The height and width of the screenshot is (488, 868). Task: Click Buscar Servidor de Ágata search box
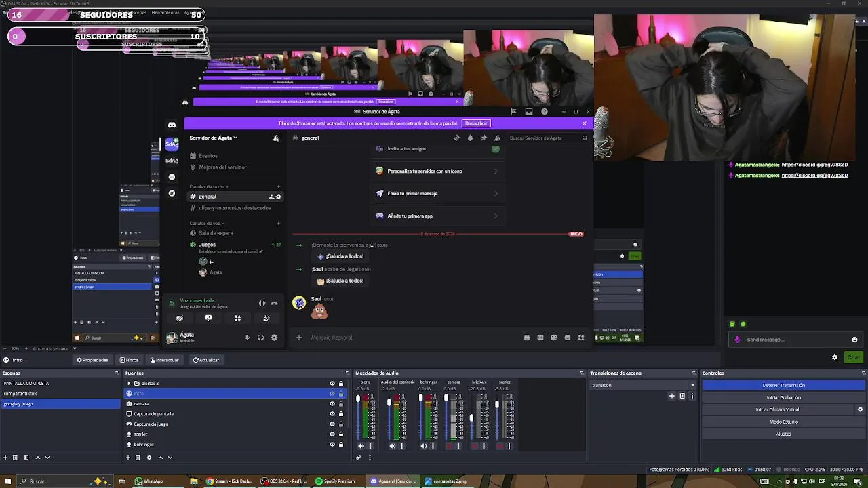548,138
